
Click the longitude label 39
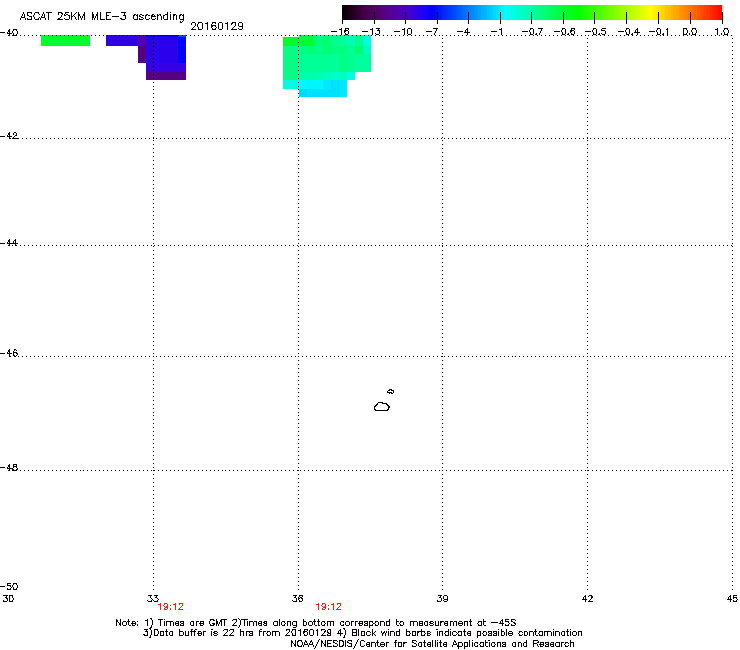pos(442,599)
